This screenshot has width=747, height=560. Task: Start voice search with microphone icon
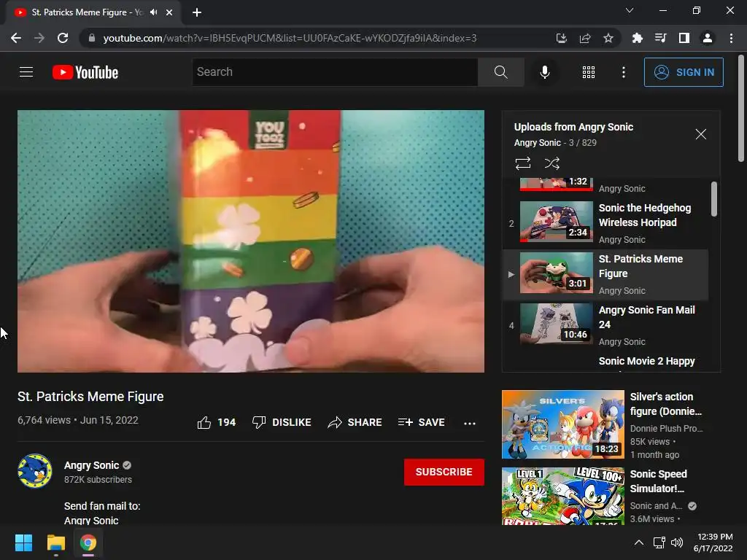544,72
